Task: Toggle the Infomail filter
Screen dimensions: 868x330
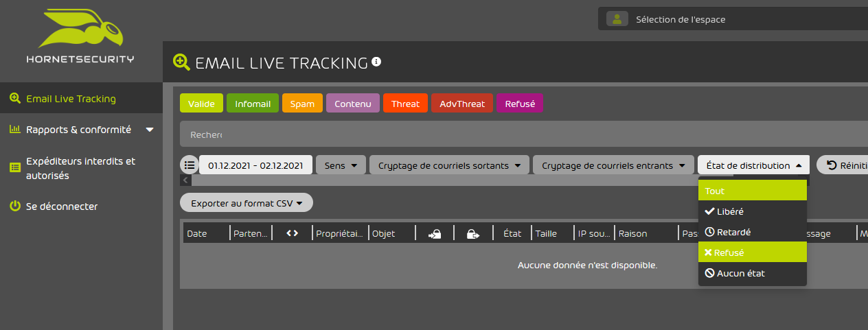Action: (x=253, y=104)
